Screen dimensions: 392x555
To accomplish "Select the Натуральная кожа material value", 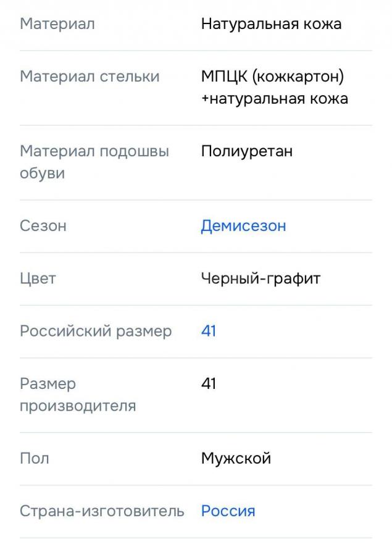I will [x=271, y=25].
